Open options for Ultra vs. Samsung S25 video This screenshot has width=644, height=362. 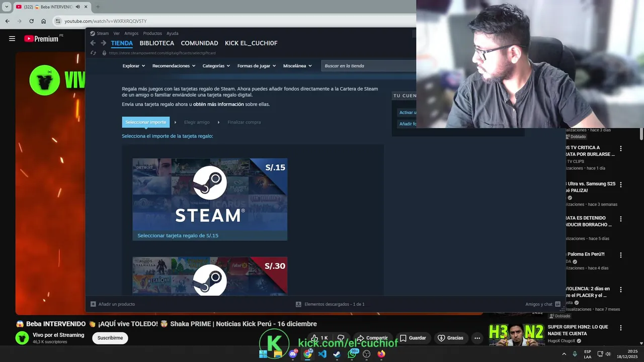click(x=621, y=185)
